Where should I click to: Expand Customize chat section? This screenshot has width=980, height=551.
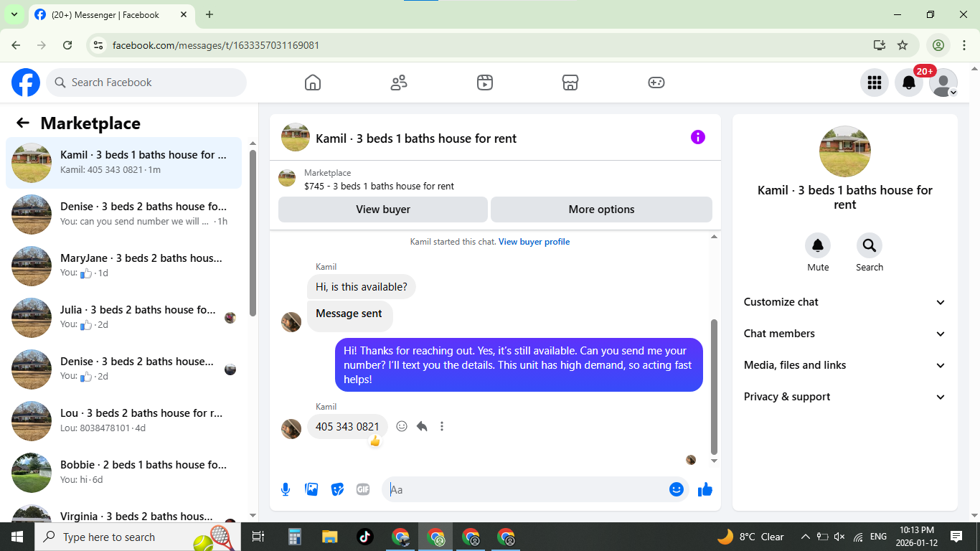(x=845, y=302)
